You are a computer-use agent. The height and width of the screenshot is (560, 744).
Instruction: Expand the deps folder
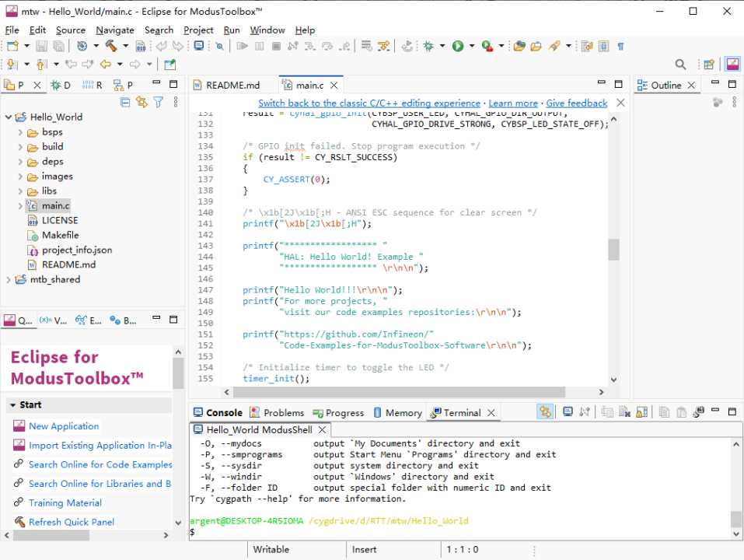coord(20,162)
